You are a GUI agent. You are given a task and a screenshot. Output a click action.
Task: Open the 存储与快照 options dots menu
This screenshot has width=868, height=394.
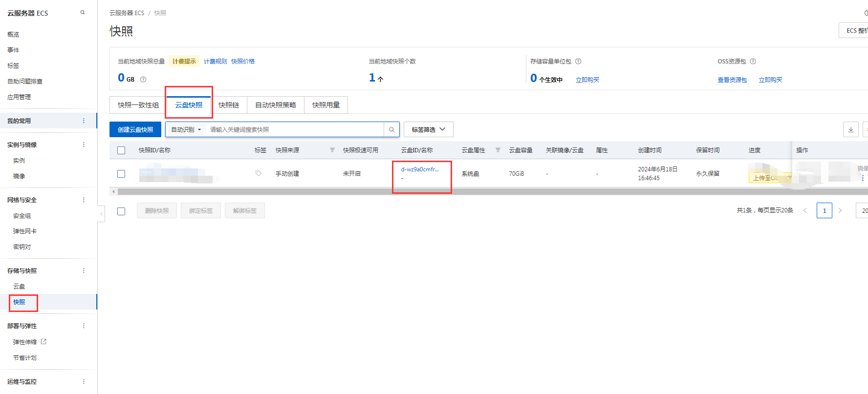coord(84,270)
